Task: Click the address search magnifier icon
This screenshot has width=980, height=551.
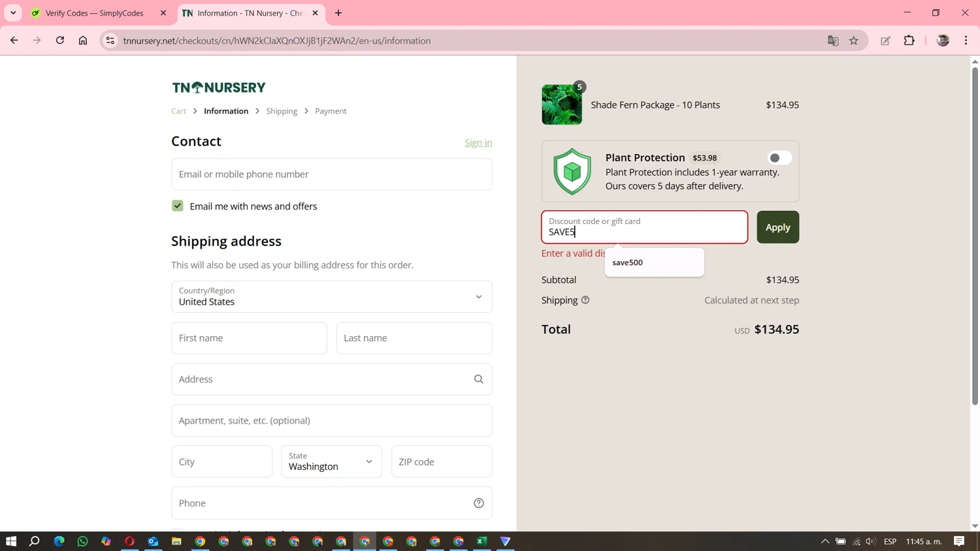Action: [479, 379]
